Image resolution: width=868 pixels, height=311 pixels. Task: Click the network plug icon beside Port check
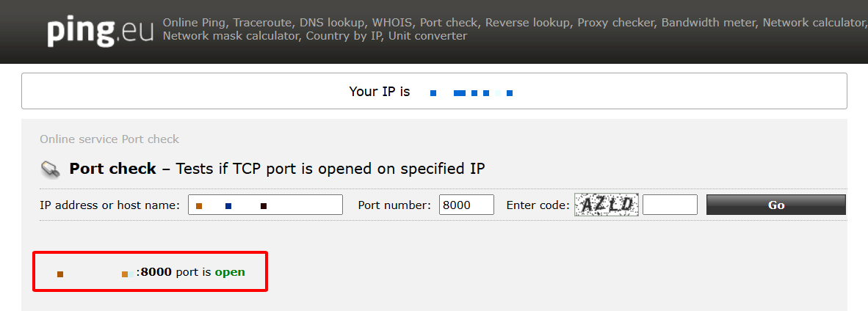click(50, 169)
